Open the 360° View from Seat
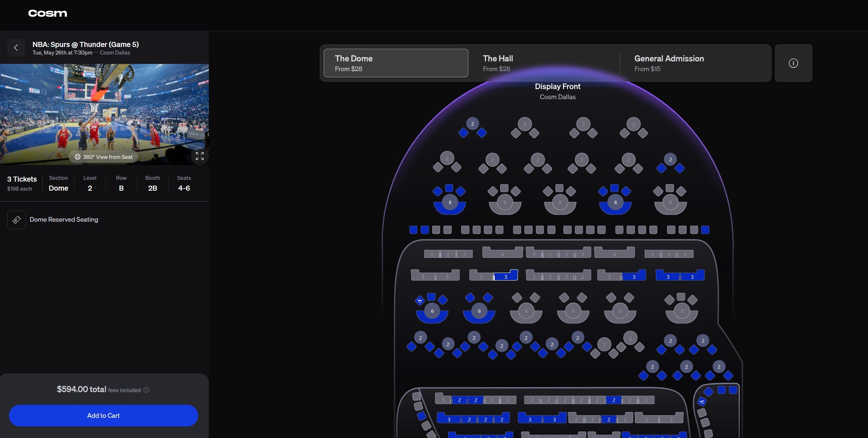 click(104, 157)
